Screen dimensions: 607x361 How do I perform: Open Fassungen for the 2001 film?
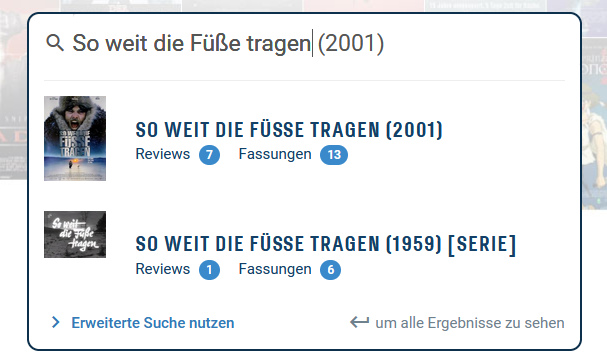coord(275,154)
